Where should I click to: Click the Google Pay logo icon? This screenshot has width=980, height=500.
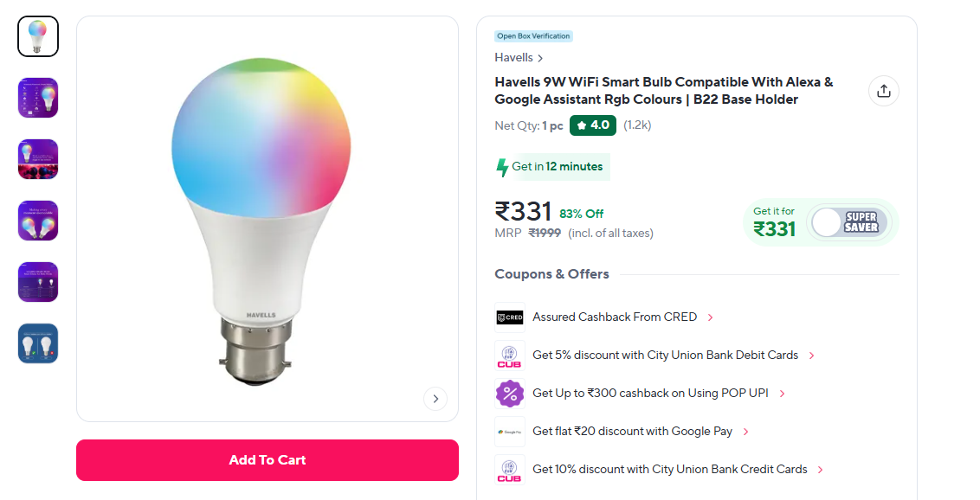point(510,432)
